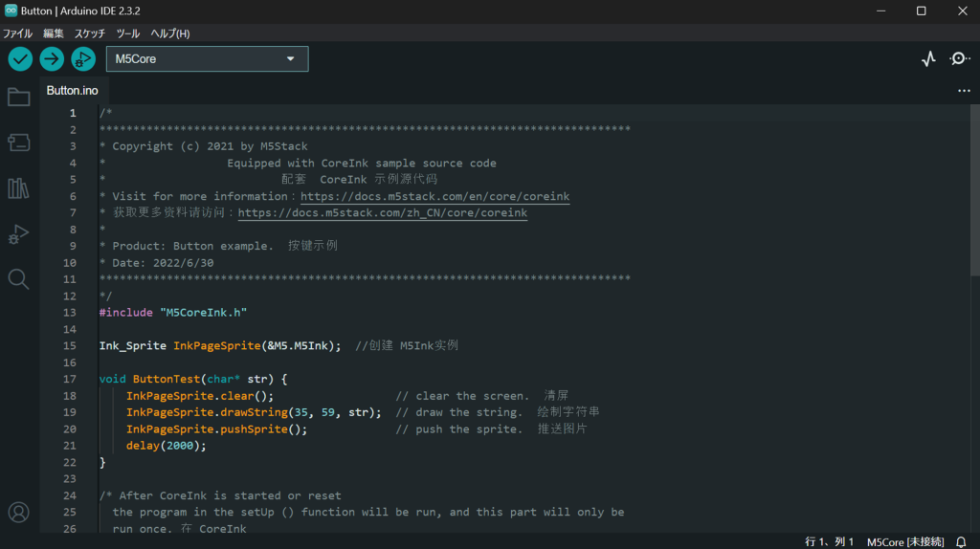980x549 pixels.
Task: Open the ヘルプ(H) menu
Action: point(170,33)
